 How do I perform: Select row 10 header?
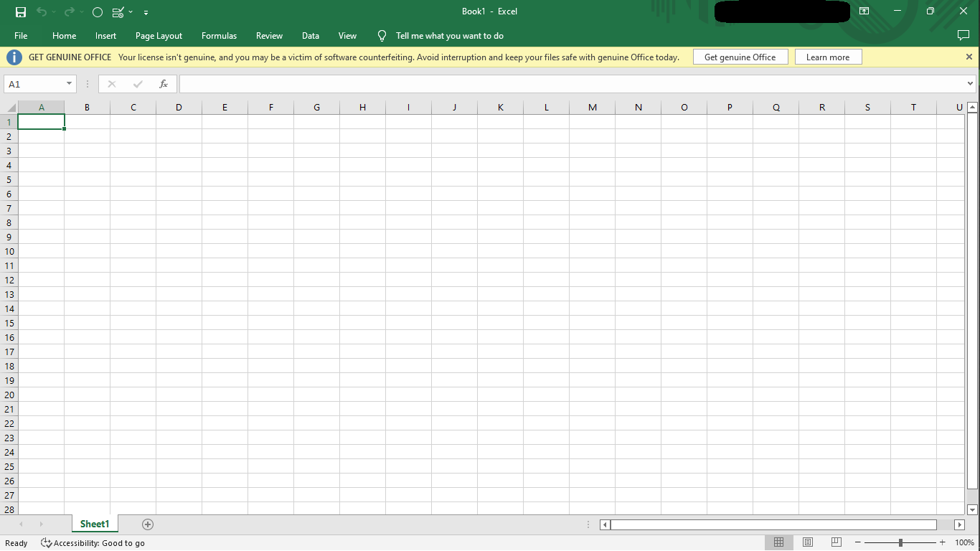(9, 251)
